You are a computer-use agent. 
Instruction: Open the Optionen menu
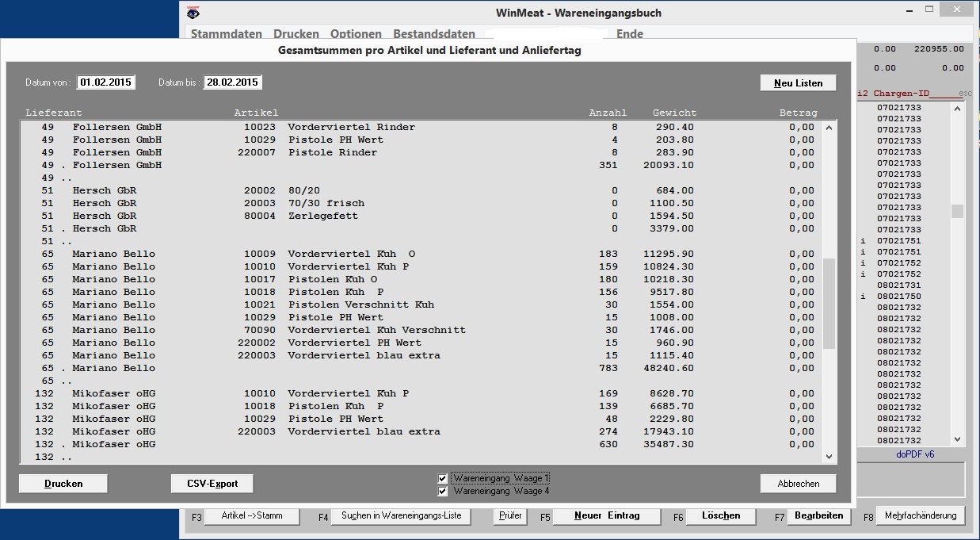pyautogui.click(x=356, y=34)
